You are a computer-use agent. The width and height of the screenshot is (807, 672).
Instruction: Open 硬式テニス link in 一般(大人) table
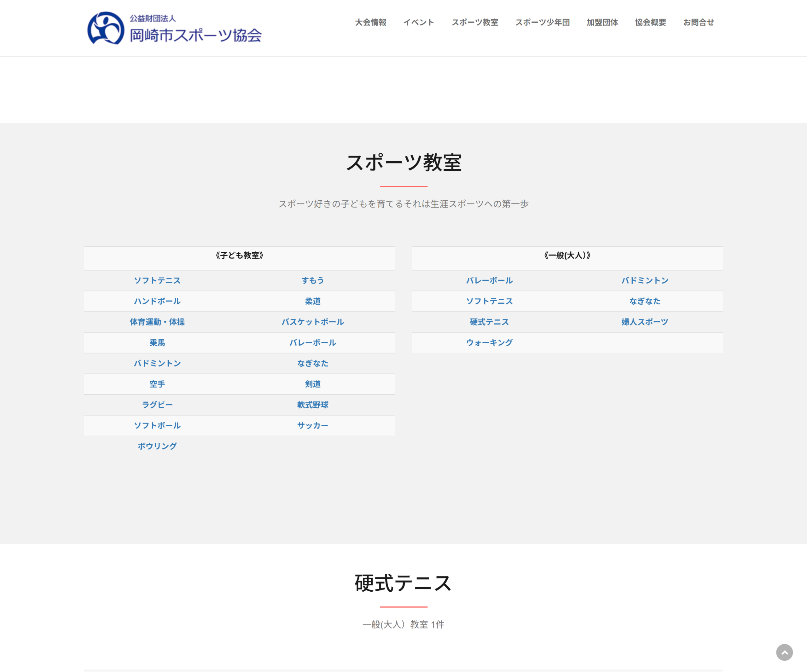pyautogui.click(x=489, y=322)
